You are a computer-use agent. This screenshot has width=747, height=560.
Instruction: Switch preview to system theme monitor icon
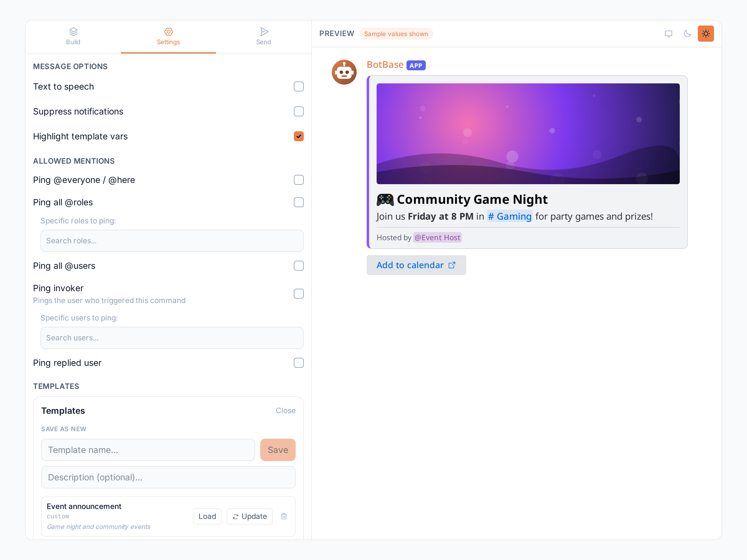pos(668,34)
